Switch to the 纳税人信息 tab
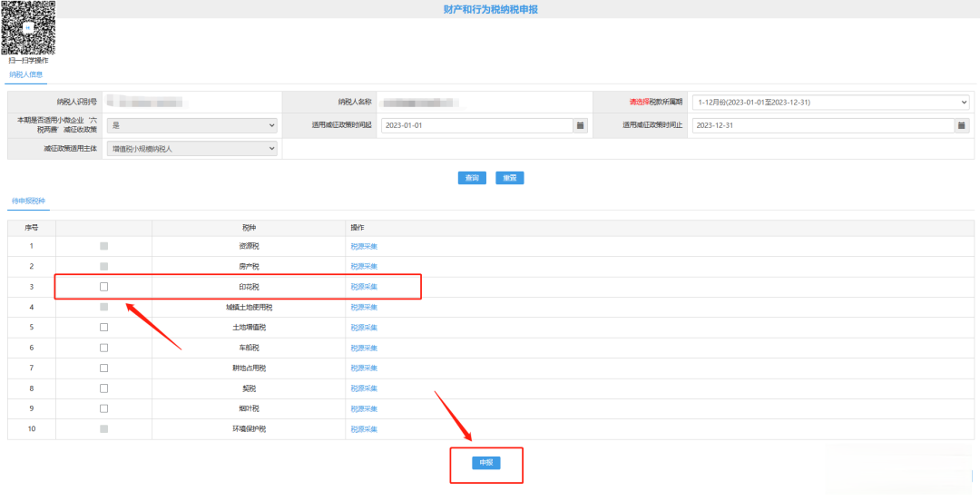This screenshot has width=980, height=501. (x=25, y=74)
